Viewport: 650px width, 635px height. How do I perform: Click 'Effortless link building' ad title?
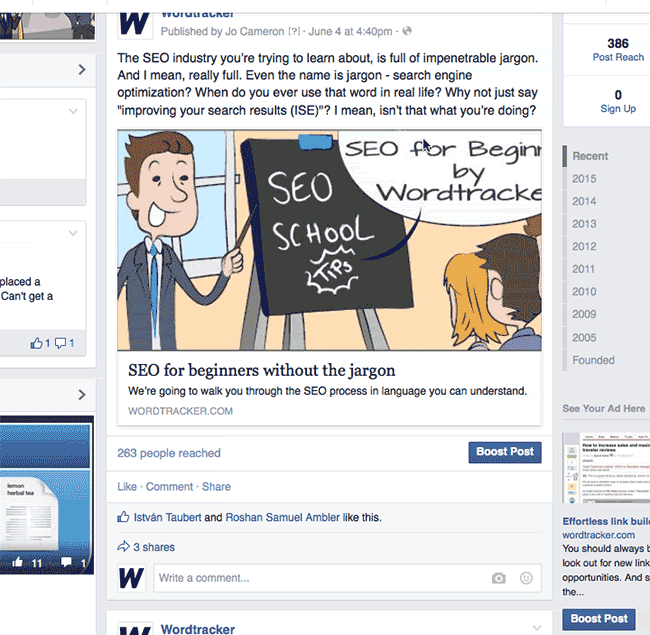tap(606, 521)
